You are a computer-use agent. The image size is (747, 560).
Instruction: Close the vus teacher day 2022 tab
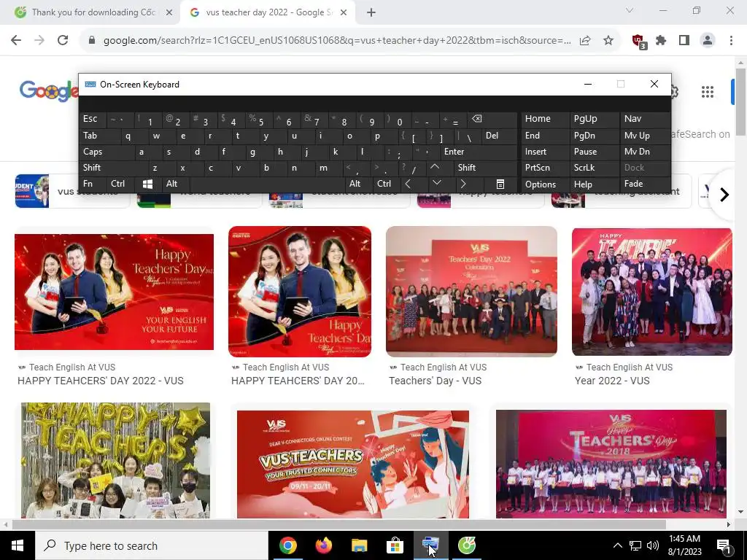(x=344, y=12)
